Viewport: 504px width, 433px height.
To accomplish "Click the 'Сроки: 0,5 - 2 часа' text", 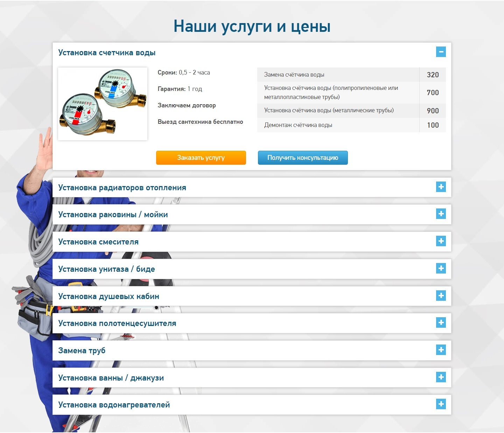I will pos(184,72).
